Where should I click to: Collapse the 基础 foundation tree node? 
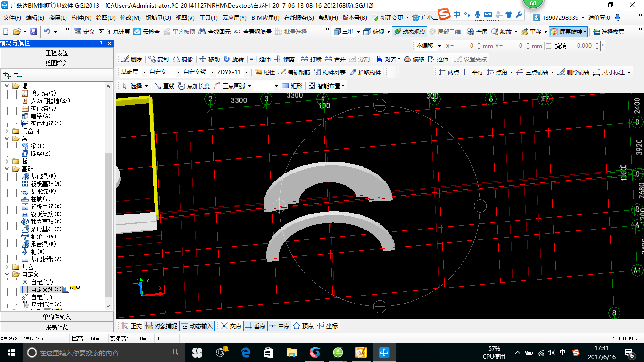7,169
